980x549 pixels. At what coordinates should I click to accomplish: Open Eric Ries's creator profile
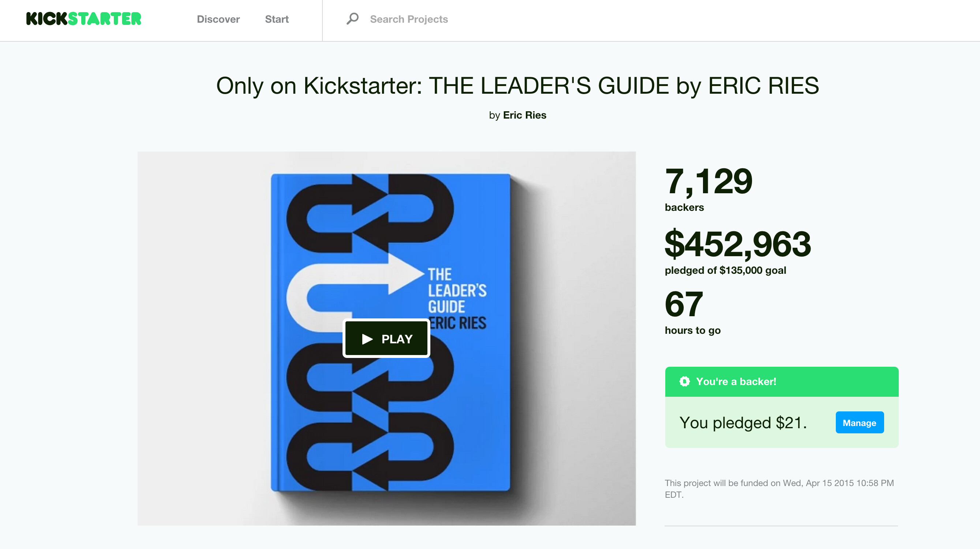[x=525, y=115]
